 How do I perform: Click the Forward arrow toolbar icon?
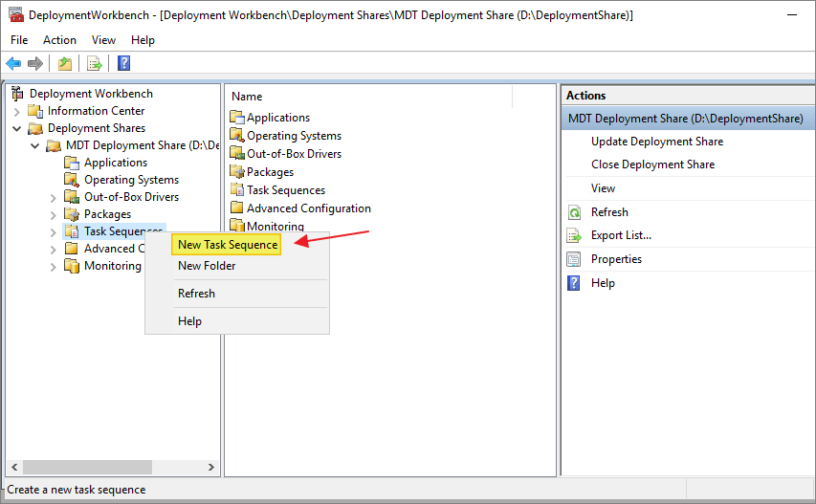click(35, 63)
